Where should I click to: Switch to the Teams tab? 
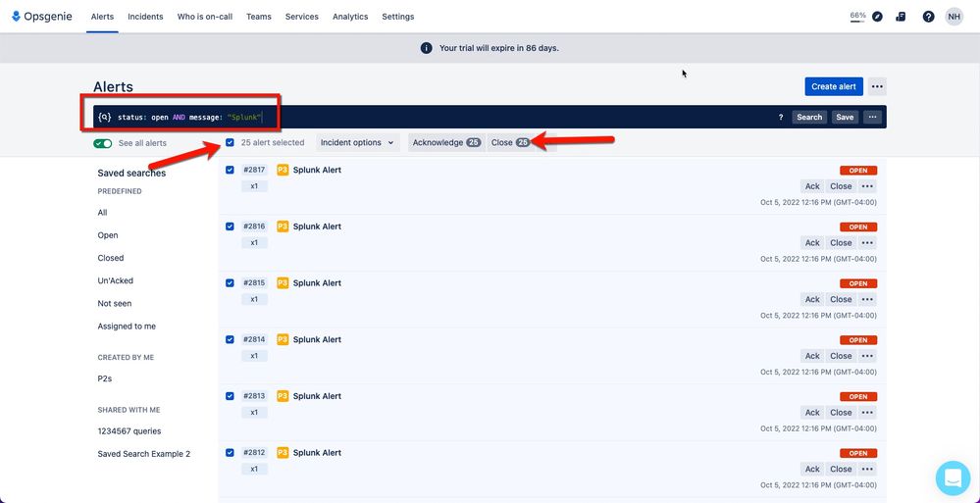[259, 17]
